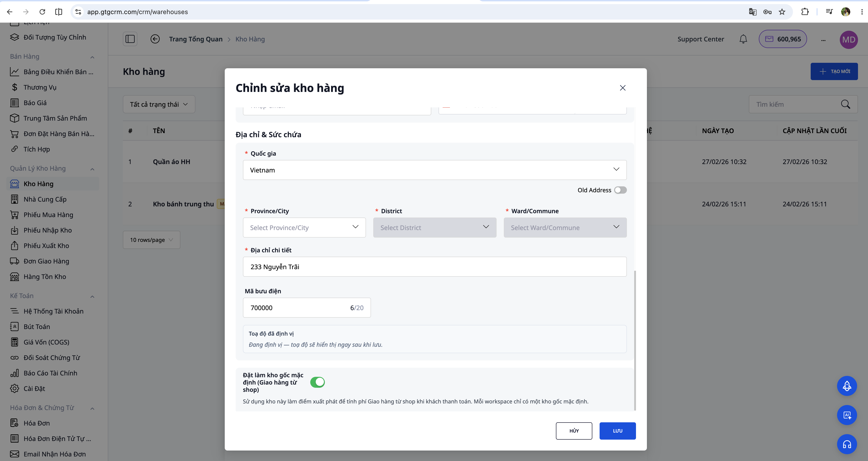Toggle the Old Address switch
The height and width of the screenshot is (461, 868).
pyautogui.click(x=620, y=190)
